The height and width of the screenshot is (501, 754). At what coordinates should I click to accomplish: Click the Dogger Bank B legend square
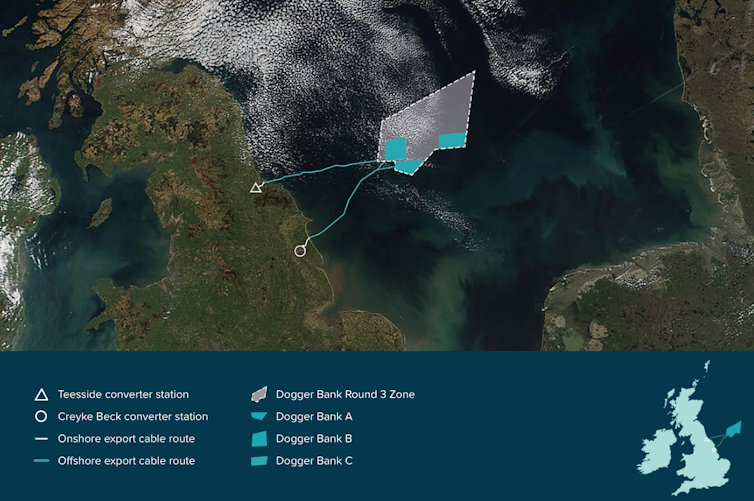point(260,439)
